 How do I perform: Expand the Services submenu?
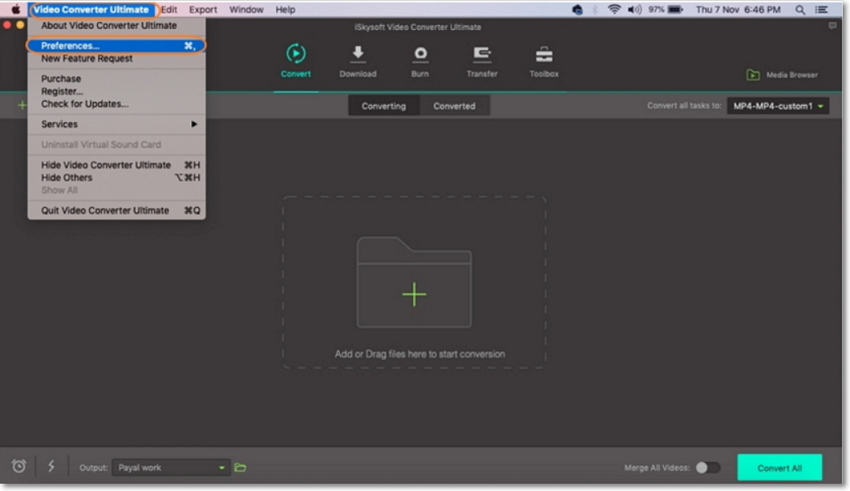coord(118,124)
